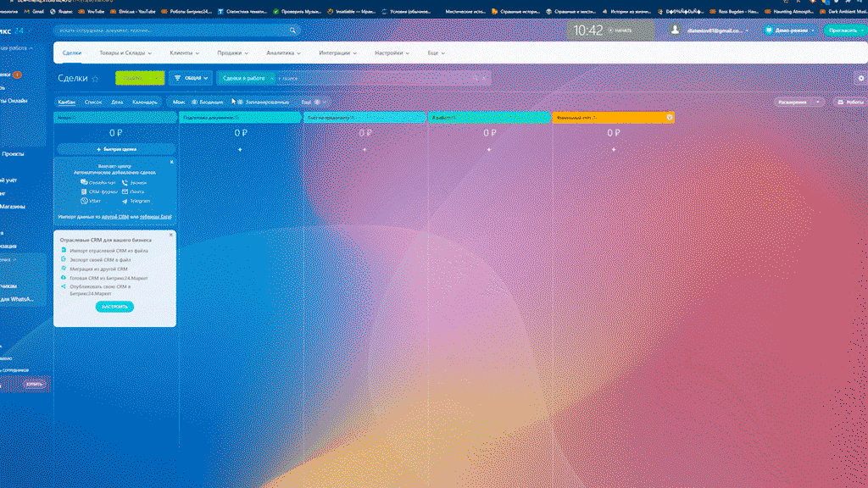The width and height of the screenshot is (868, 488).
Task: Click the gear icon on orange stage
Action: pos(670,117)
